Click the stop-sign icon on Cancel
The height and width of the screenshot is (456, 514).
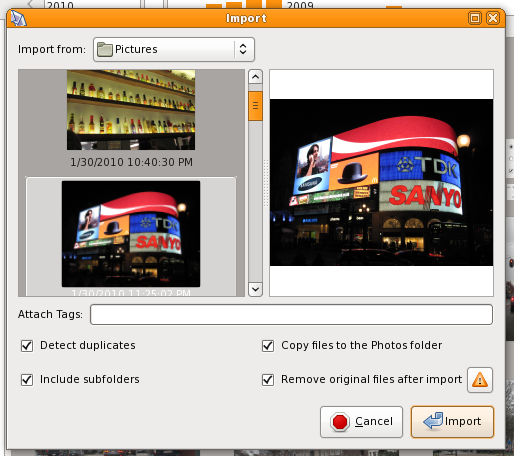[x=340, y=422]
